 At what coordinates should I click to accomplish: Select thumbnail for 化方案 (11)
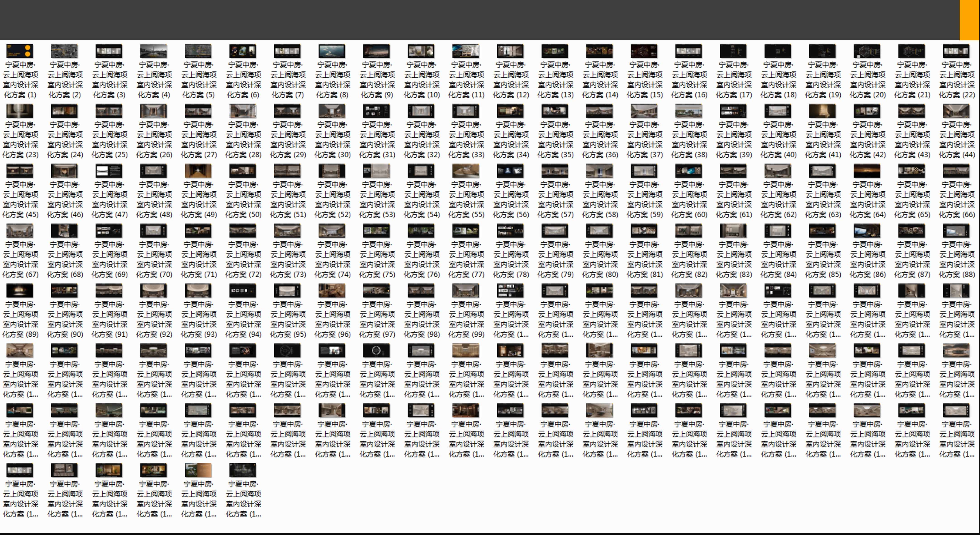466,51
